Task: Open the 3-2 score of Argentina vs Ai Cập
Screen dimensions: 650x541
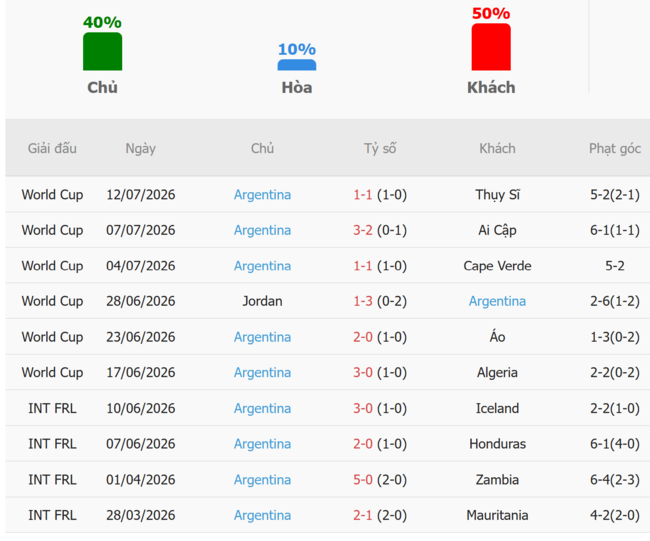Action: [363, 230]
